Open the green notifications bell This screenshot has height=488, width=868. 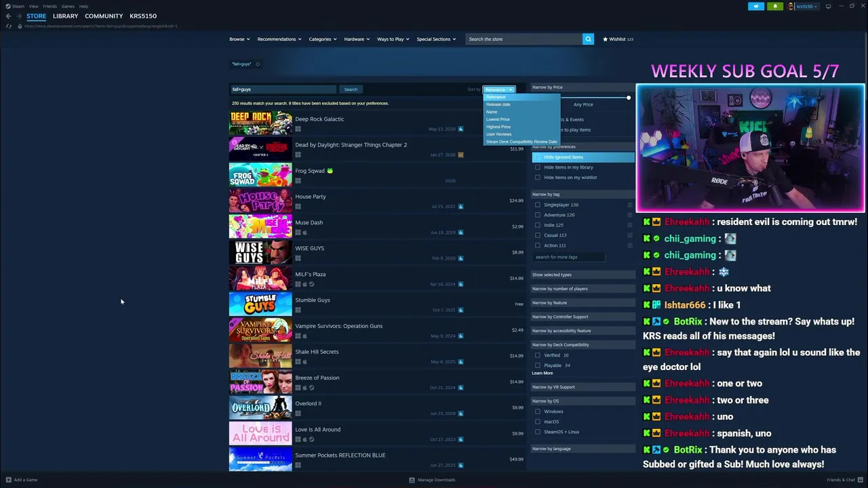pyautogui.click(x=775, y=6)
